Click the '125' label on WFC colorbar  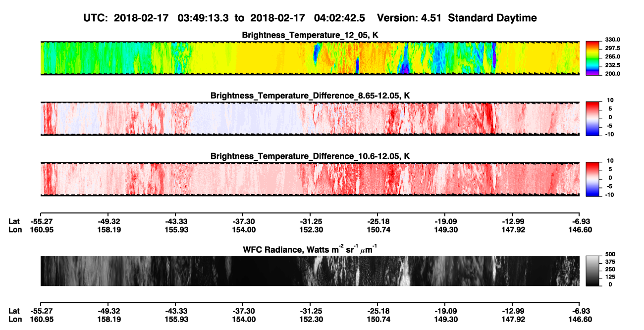pos(609,277)
